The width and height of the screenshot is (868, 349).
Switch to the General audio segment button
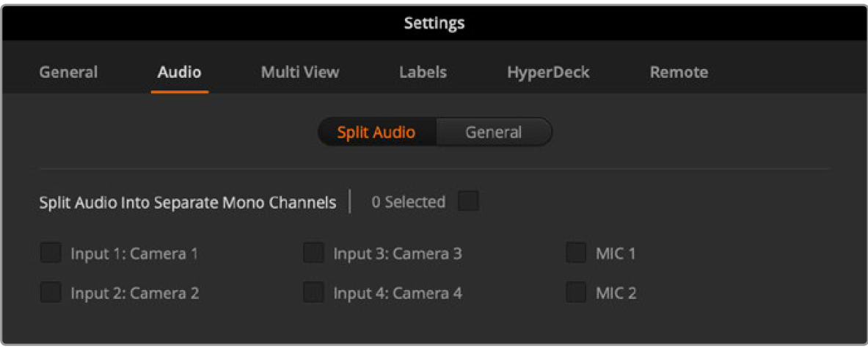[494, 132]
